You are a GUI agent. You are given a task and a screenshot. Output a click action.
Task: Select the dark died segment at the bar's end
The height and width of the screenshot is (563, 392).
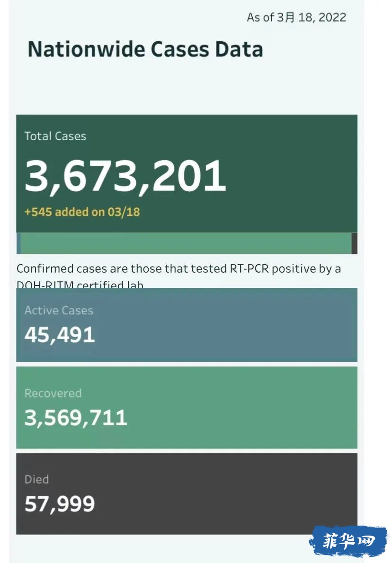coord(354,243)
